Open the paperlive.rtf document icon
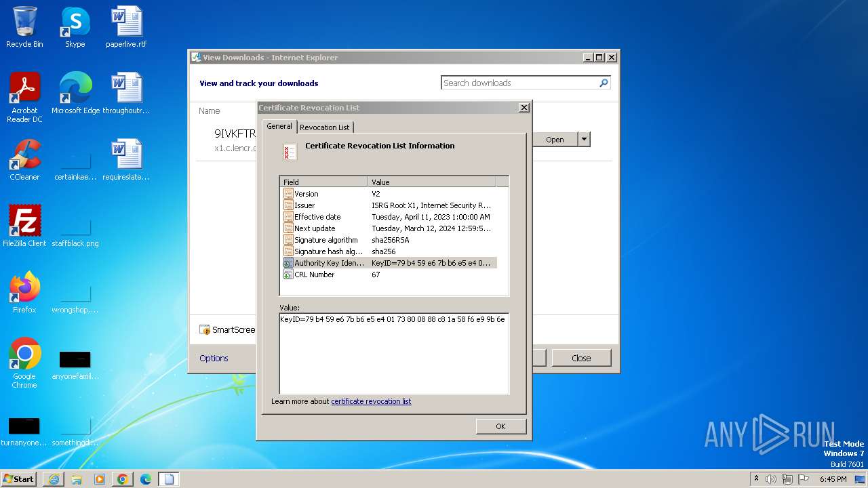Screen dimensions: 868x488 pyautogui.click(x=126, y=27)
